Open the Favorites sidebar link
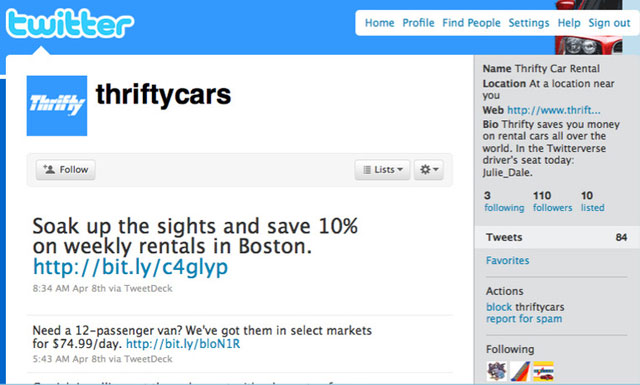 click(x=507, y=260)
